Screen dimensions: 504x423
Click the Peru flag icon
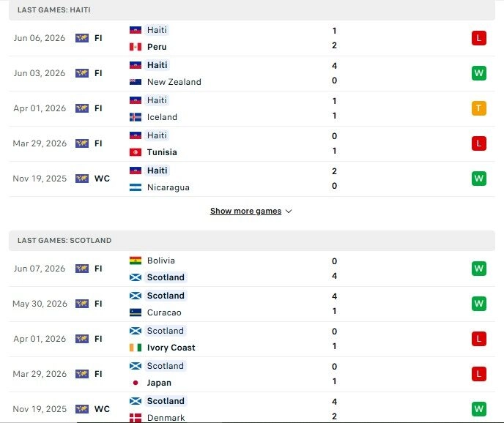coord(136,47)
